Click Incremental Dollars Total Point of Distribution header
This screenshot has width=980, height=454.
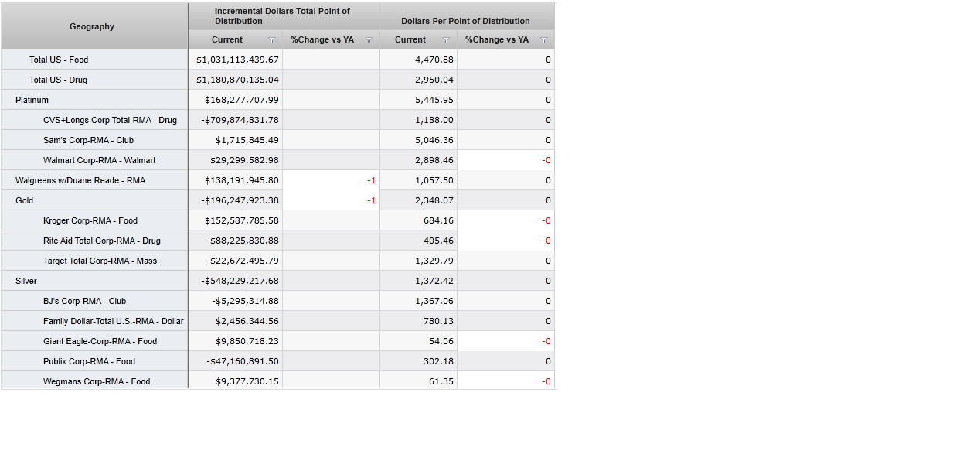click(282, 16)
